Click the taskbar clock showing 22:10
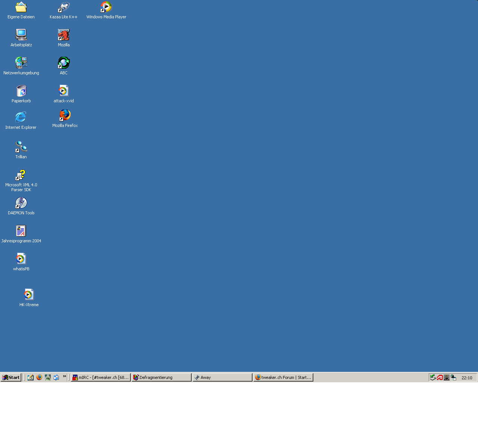This screenshot has height=448, width=478. 467,378
